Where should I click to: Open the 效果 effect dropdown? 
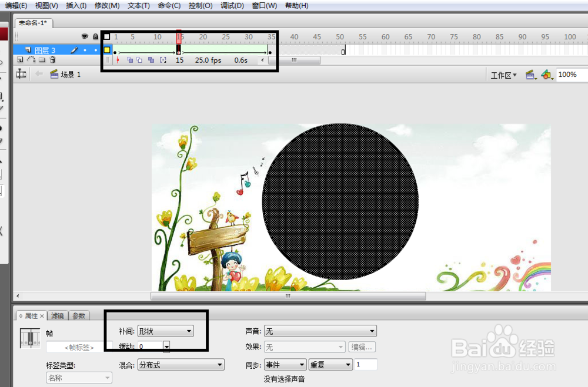point(305,347)
